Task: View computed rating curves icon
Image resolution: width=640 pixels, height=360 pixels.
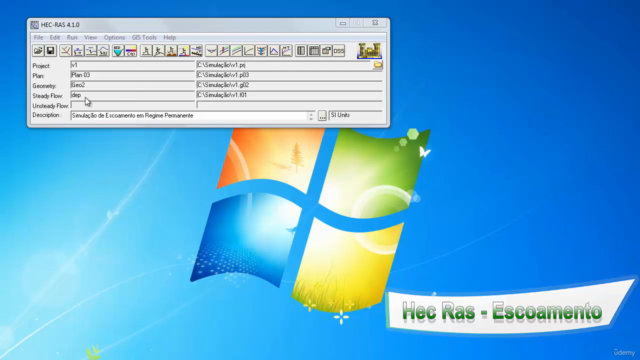Action: pyautogui.click(x=249, y=51)
